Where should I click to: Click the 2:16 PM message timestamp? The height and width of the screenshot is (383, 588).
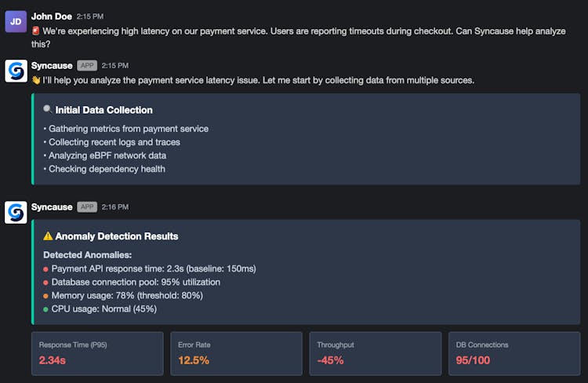tap(115, 207)
